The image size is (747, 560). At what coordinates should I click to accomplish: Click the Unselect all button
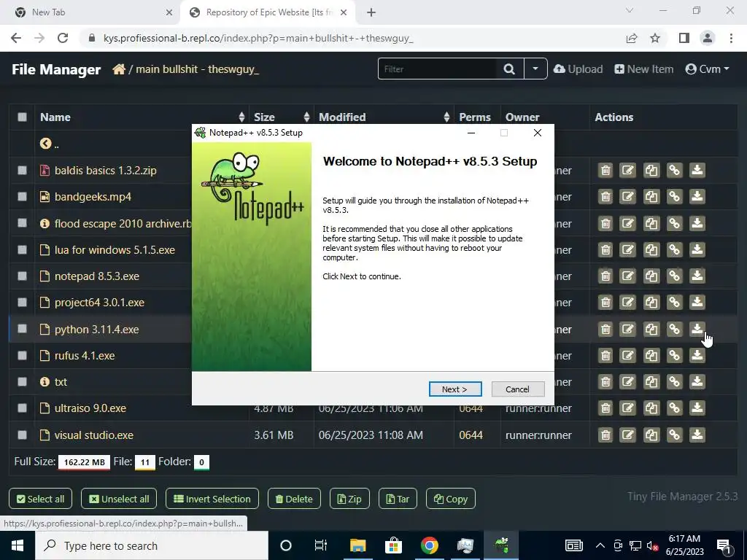pyautogui.click(x=119, y=499)
